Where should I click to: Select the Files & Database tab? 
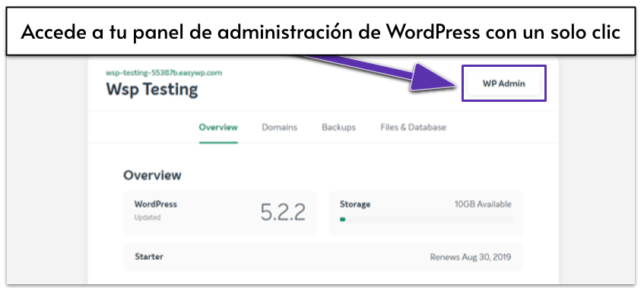pyautogui.click(x=413, y=127)
